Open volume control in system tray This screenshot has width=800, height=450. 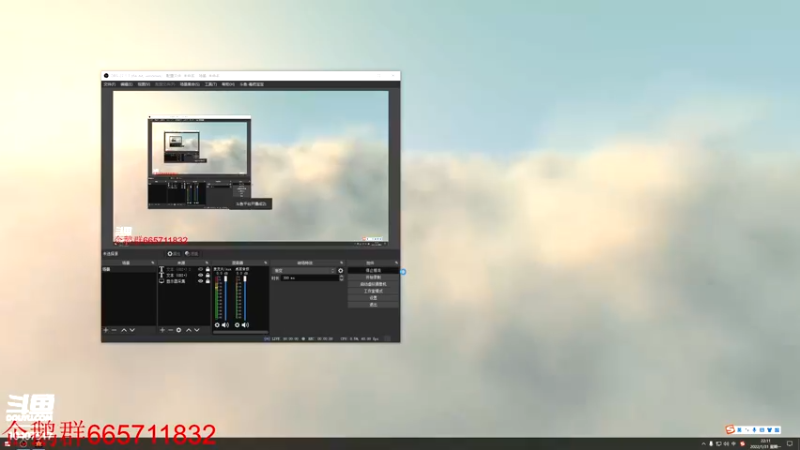click(727, 444)
